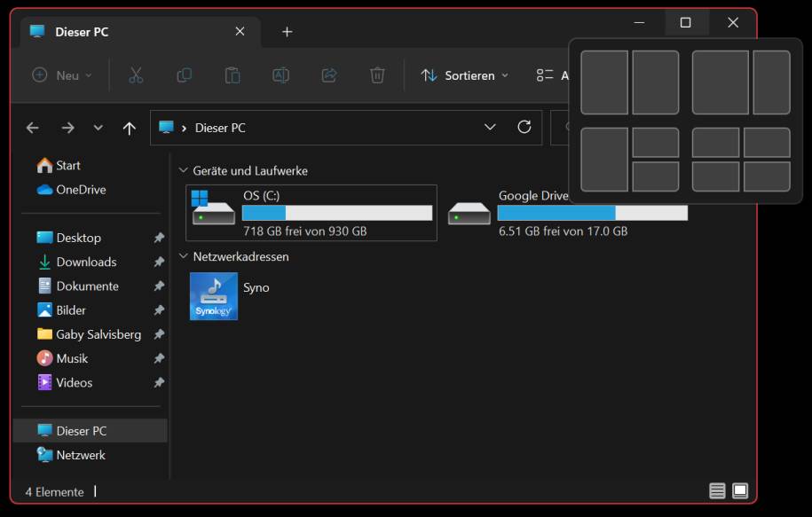Click the Google Drive storage usage bar

coord(593,213)
